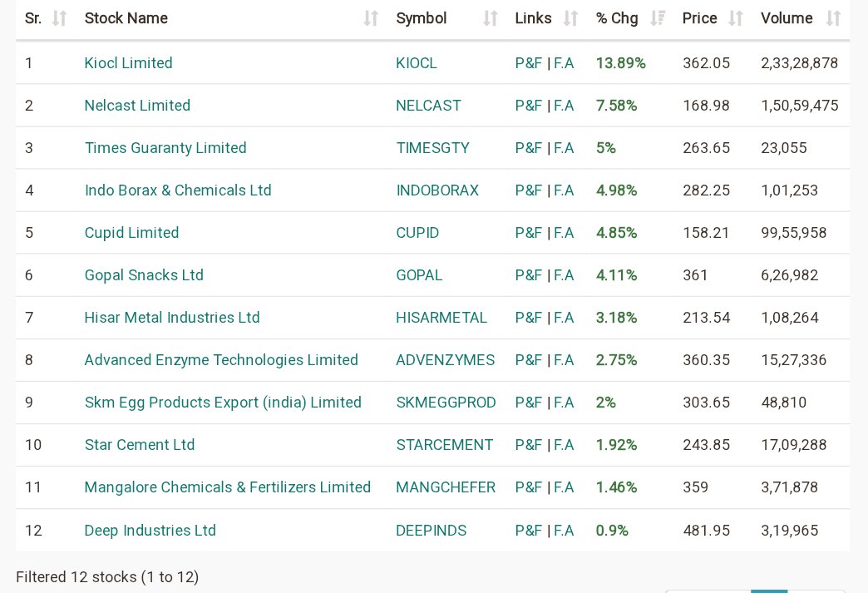This screenshot has width=868, height=593.
Task: Open P&F chart for Hisar Metal row
Action: pos(529,318)
